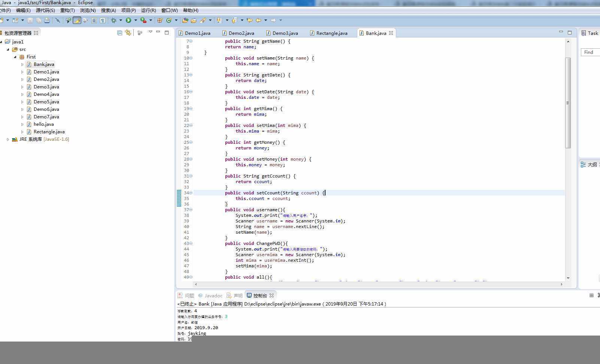Toggle Link with Editor in Package Explorer
This screenshot has height=364, width=600.
point(128,33)
